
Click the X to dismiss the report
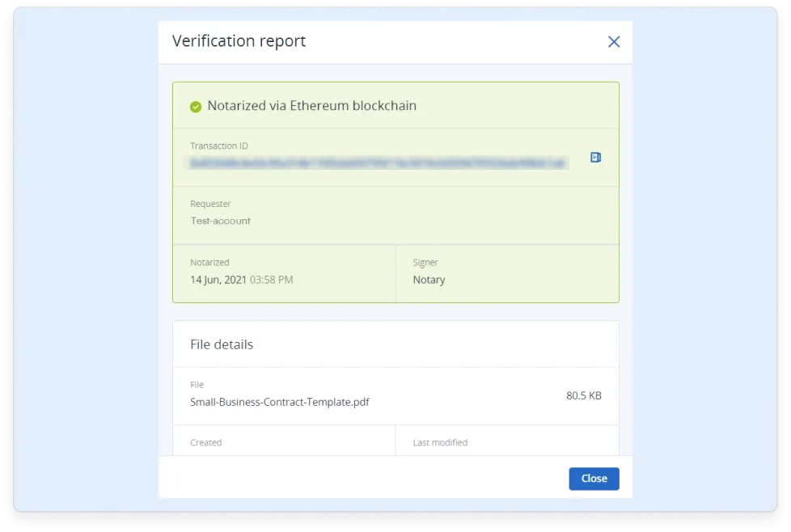(x=613, y=41)
